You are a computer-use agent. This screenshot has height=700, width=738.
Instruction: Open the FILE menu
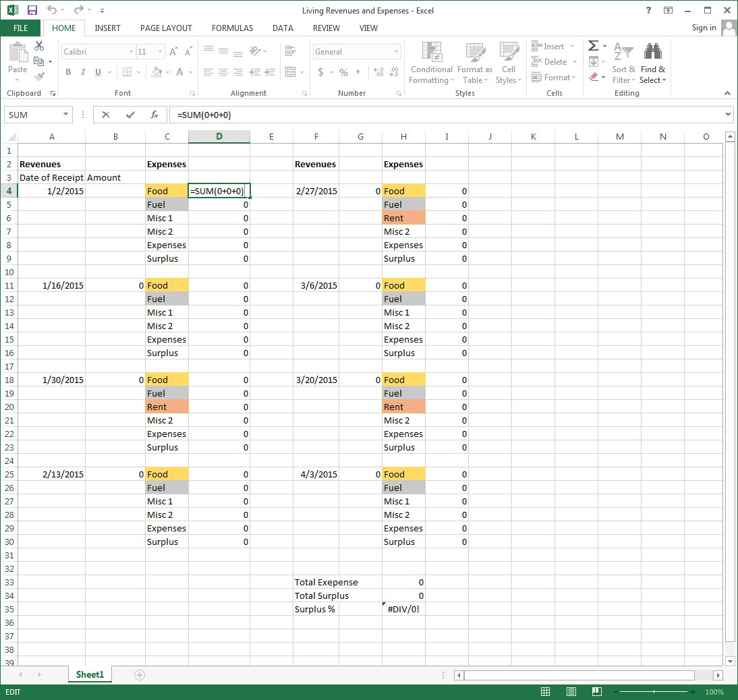20,28
